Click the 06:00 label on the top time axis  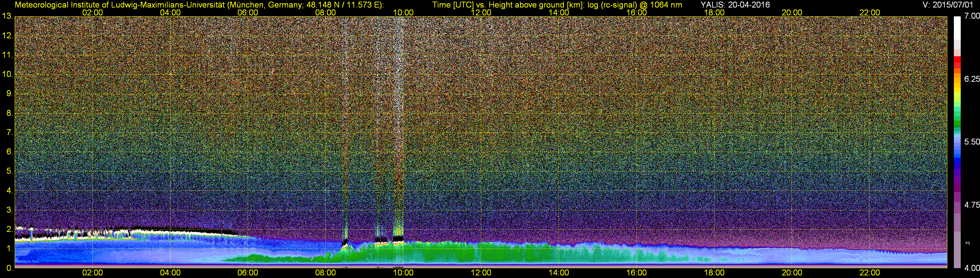[248, 12]
